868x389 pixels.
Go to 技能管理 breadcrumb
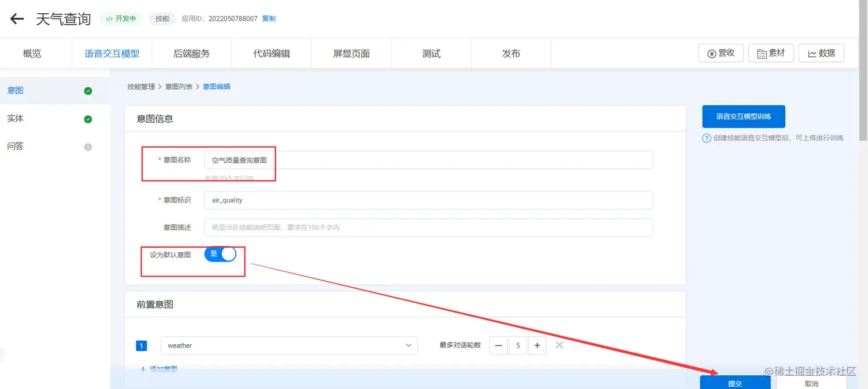tap(141, 87)
